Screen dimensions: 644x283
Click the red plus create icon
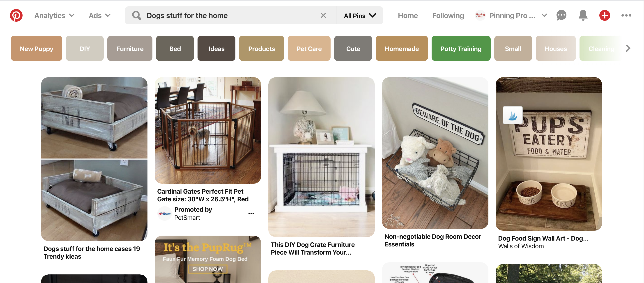click(605, 15)
